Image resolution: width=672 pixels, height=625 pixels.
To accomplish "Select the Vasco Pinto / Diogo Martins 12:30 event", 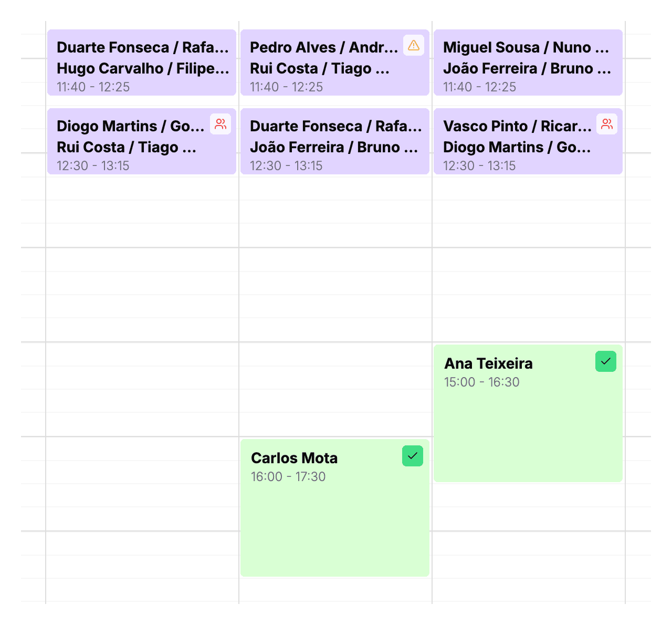I will tap(528, 141).
